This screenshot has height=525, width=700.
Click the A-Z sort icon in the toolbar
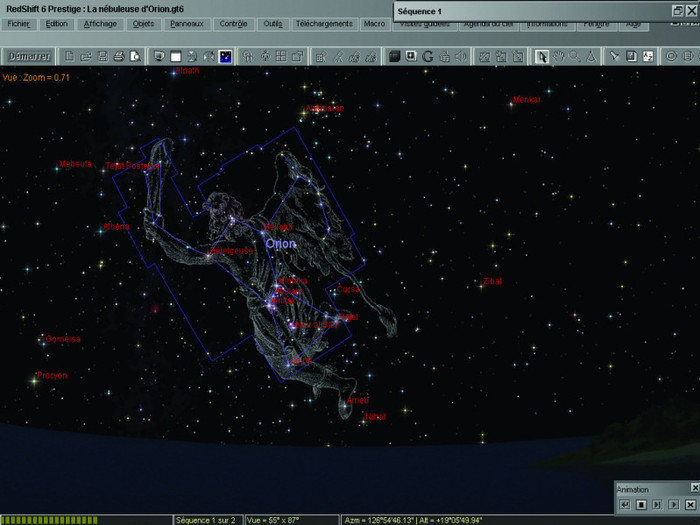point(648,57)
